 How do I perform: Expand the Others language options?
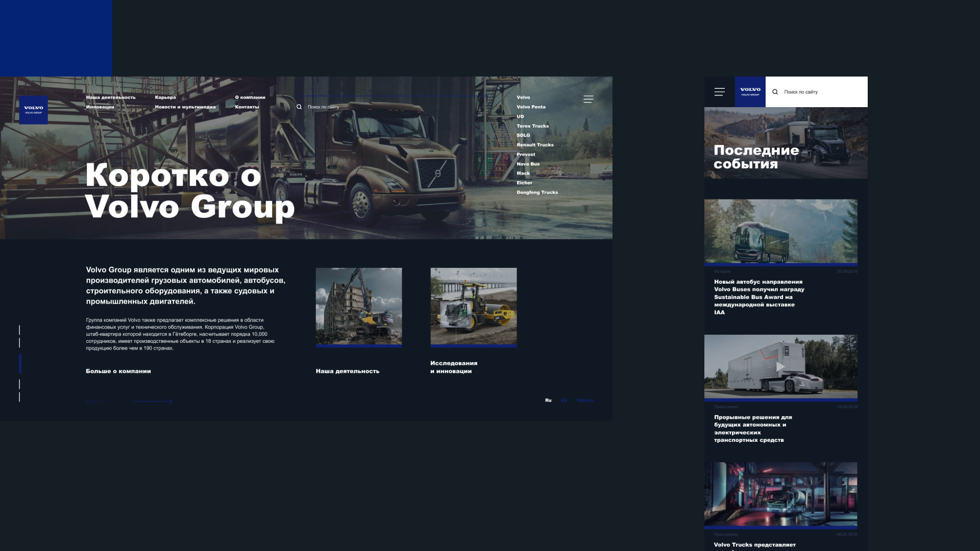(585, 400)
